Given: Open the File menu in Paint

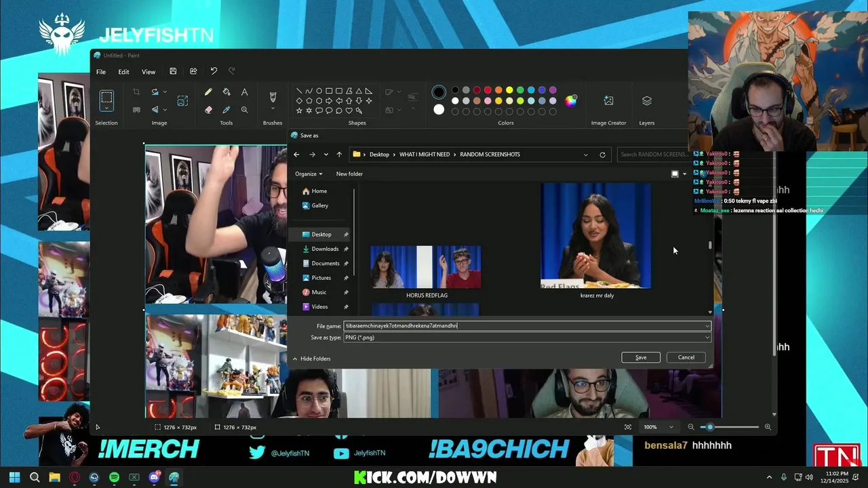Looking at the screenshot, I should (x=100, y=72).
